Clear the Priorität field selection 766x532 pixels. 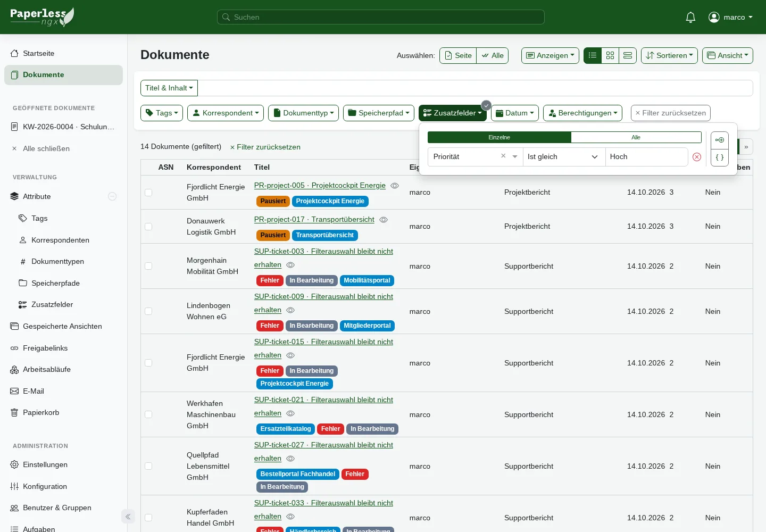503,156
